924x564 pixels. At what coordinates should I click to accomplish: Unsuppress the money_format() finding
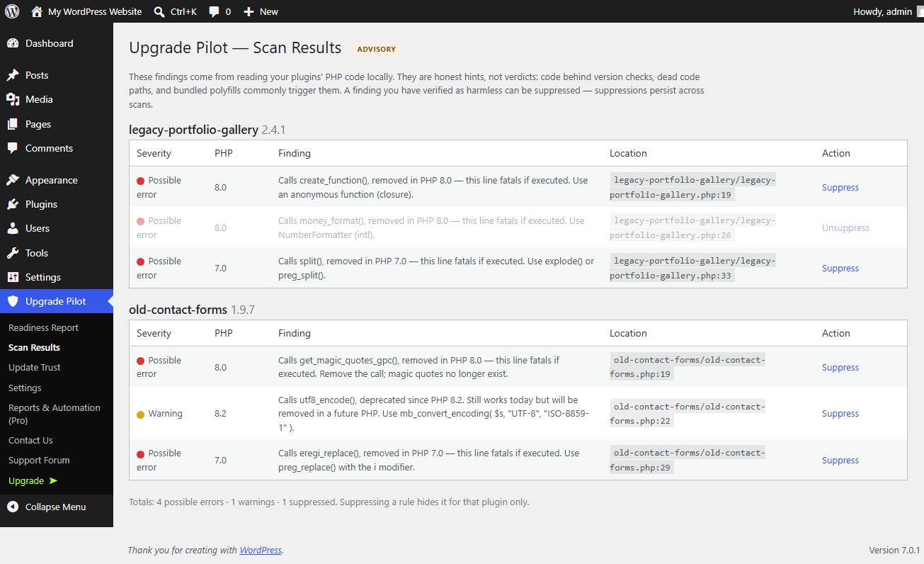[845, 228]
